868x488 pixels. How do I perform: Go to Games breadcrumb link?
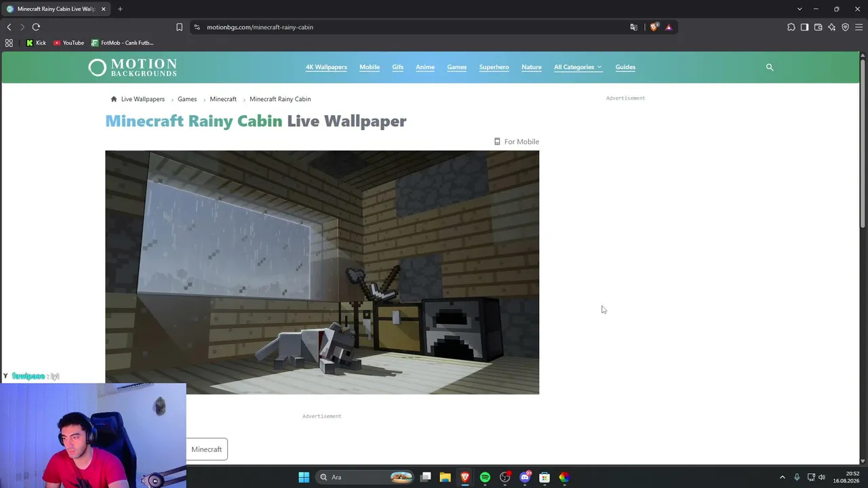click(x=187, y=99)
